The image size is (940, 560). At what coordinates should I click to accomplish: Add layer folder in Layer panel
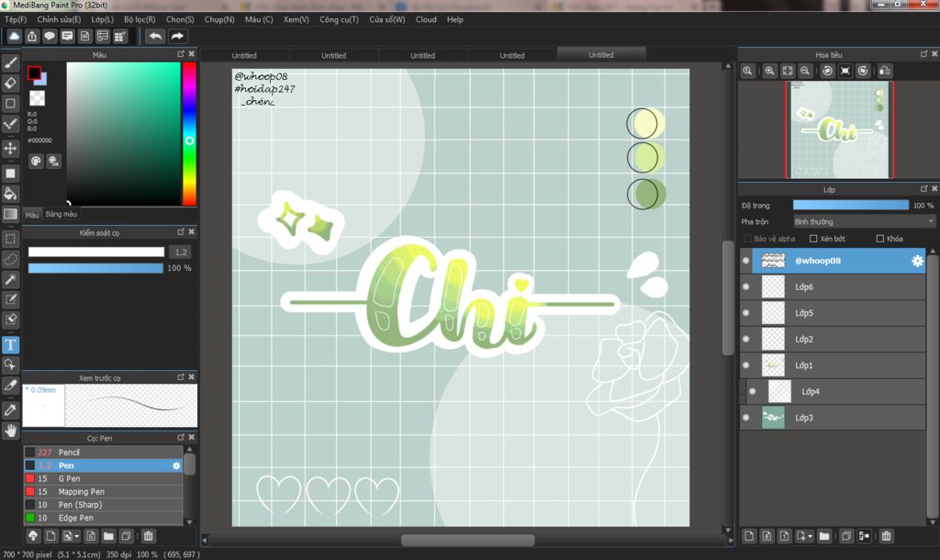coord(824,536)
